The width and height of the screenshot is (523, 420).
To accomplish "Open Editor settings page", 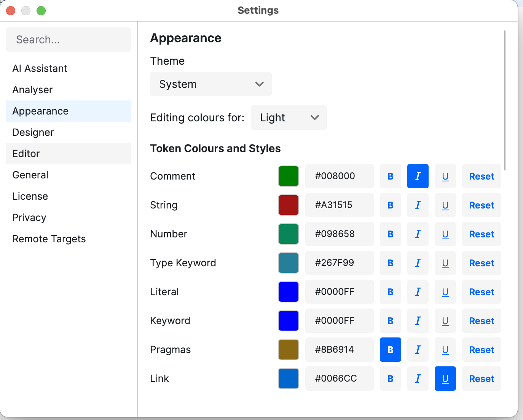I will (69, 154).
